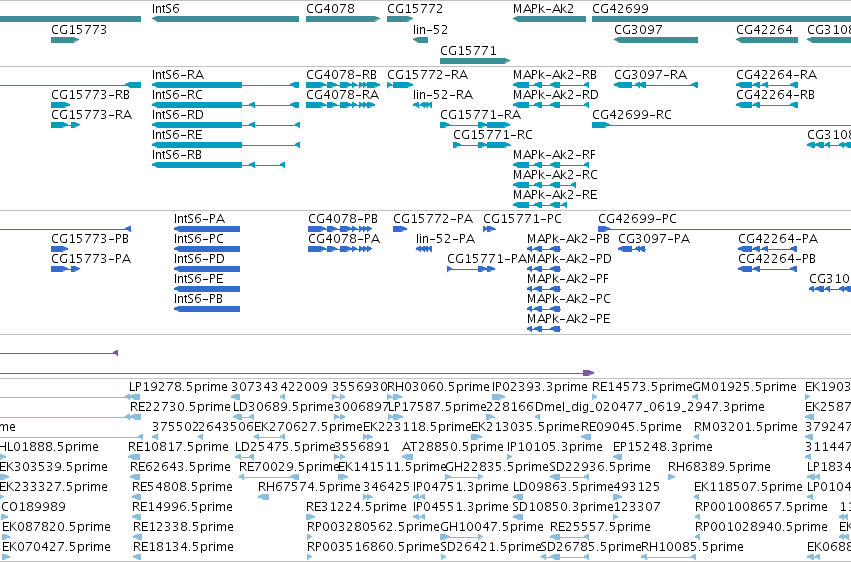Select the IntS6 gene feature
The width and height of the screenshot is (851, 562).
(x=225, y=19)
